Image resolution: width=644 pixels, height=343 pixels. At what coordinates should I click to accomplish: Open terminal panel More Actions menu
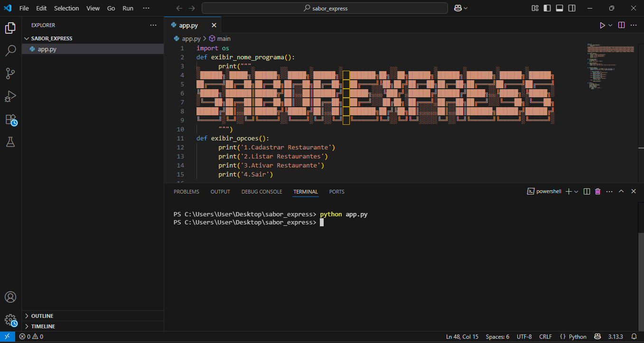point(609,191)
